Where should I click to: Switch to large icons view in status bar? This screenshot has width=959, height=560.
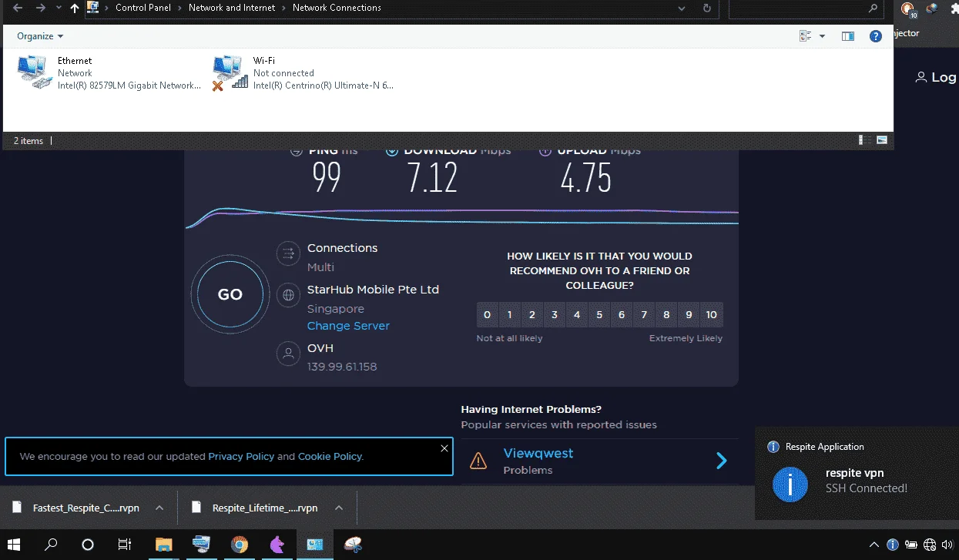tap(881, 140)
